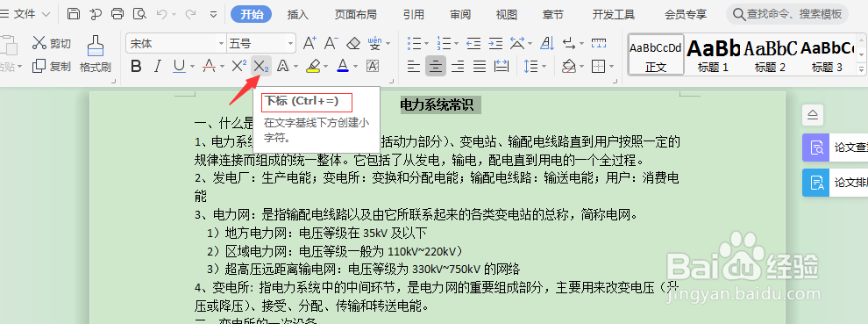Apply increase indent
The image size is (868, 324).
pyautogui.click(x=495, y=43)
